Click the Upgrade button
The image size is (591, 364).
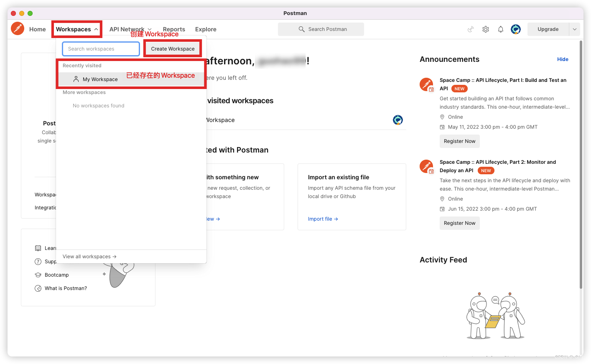[548, 29]
